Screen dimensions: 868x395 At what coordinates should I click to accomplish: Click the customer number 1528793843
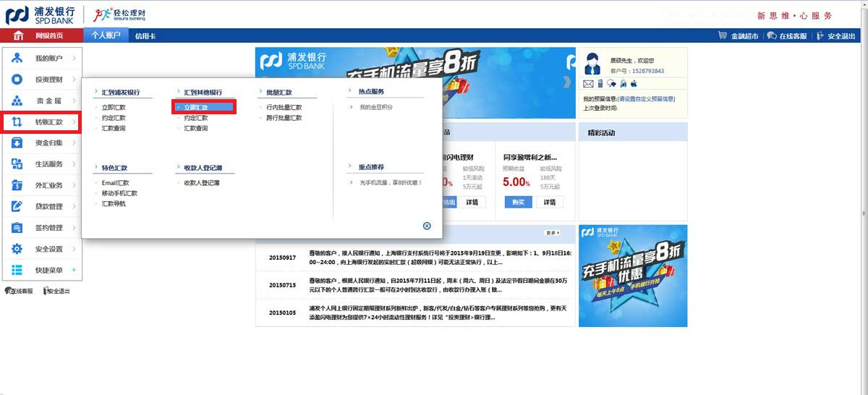point(647,71)
